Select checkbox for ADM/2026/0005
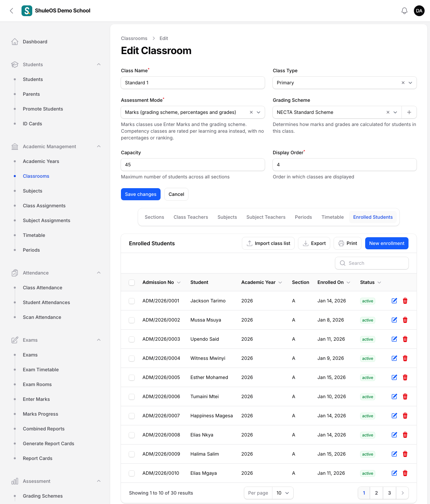The height and width of the screenshot is (504, 430). [132, 378]
